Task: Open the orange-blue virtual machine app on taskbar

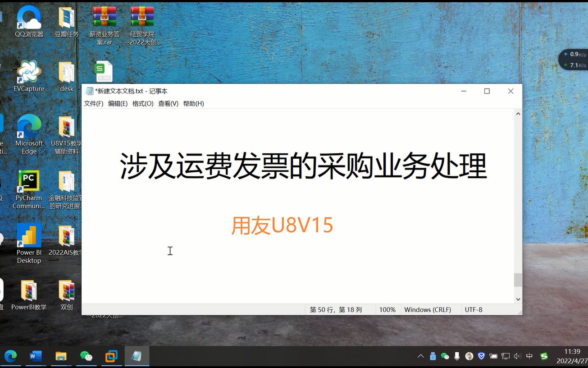Action: click(x=111, y=356)
